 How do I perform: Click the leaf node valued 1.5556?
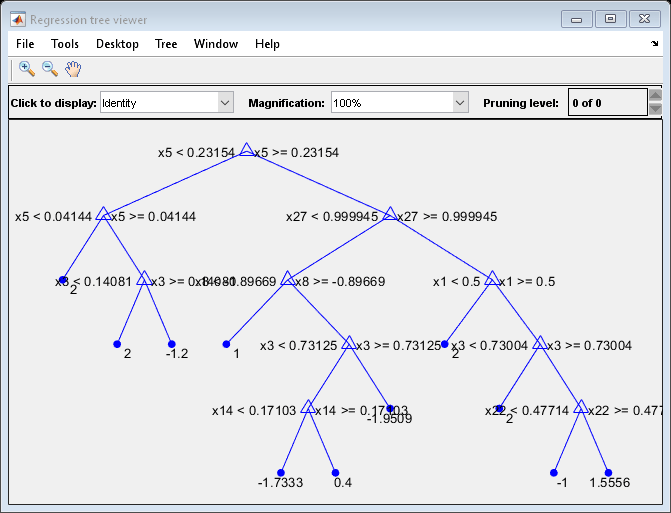[x=608, y=472]
